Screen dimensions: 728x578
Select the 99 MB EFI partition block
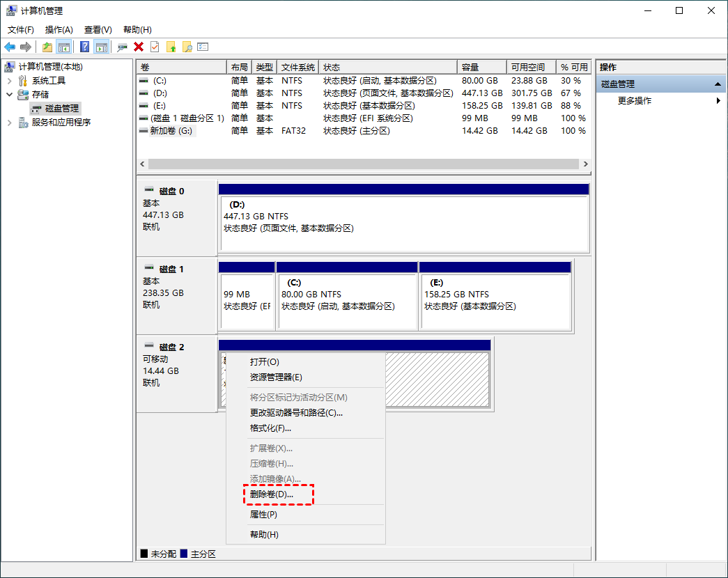(247, 302)
